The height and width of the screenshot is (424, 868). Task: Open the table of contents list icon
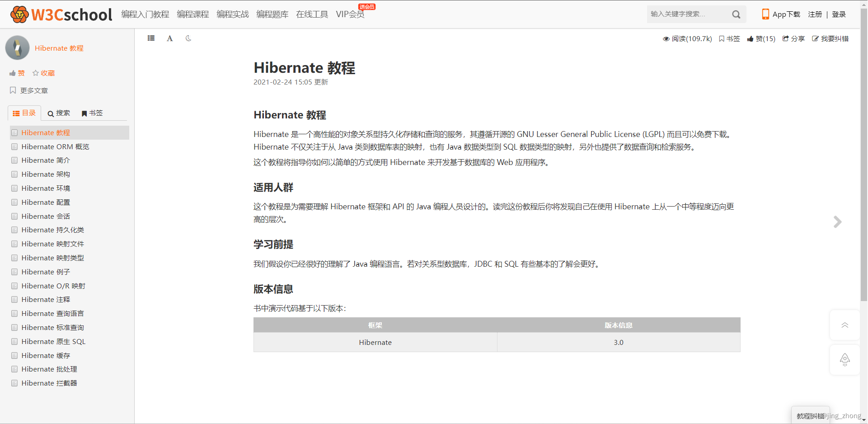point(151,38)
